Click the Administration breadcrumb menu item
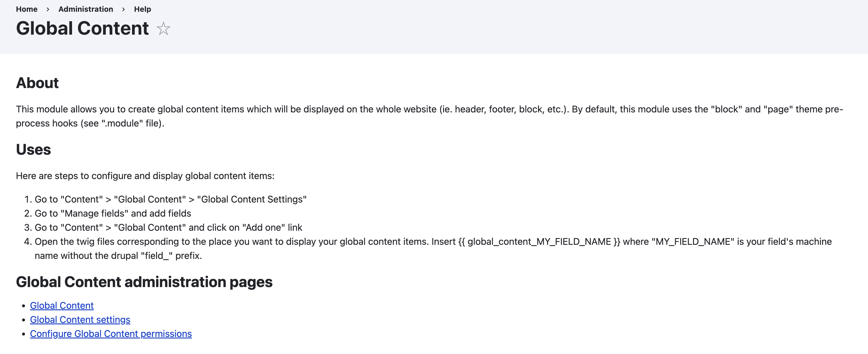The width and height of the screenshot is (868, 354). tap(86, 9)
